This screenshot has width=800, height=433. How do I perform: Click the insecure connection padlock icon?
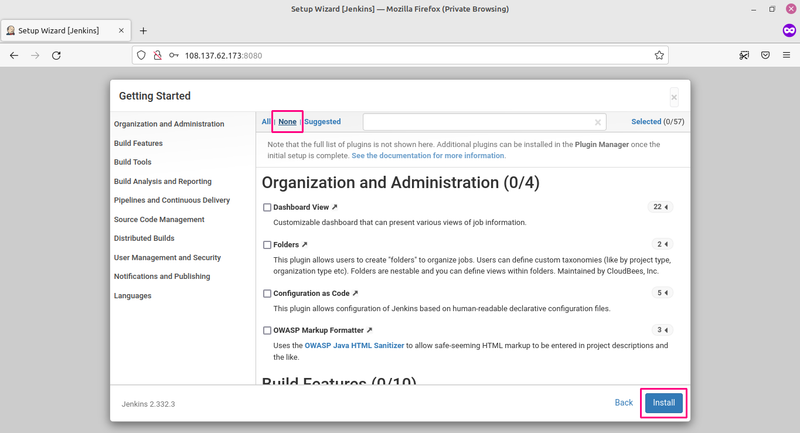pyautogui.click(x=158, y=55)
